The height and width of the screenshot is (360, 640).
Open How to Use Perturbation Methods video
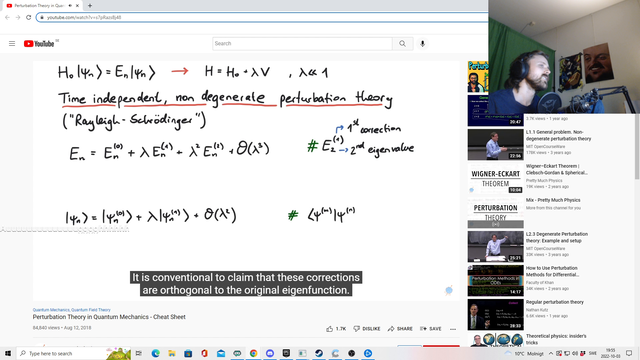(552, 271)
